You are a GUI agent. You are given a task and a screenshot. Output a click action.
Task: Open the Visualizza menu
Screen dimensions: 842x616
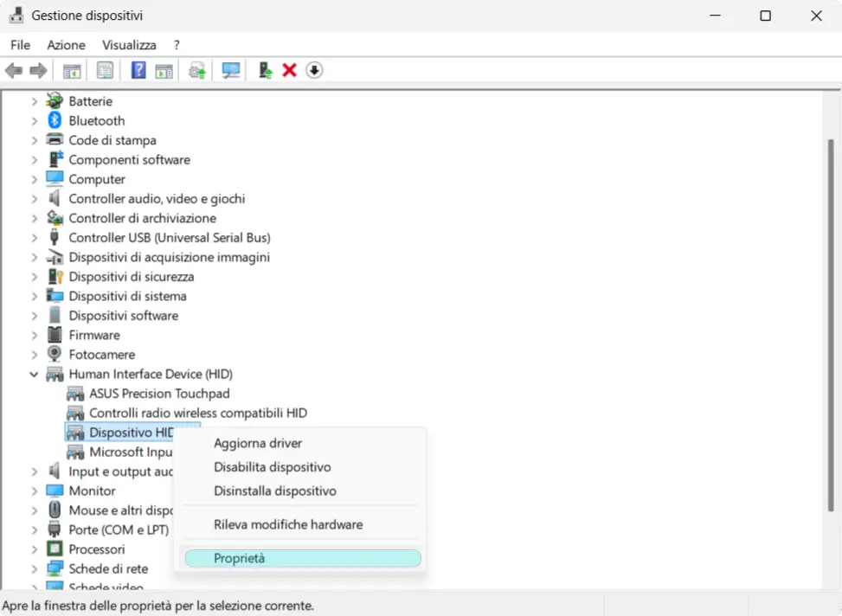pos(129,44)
